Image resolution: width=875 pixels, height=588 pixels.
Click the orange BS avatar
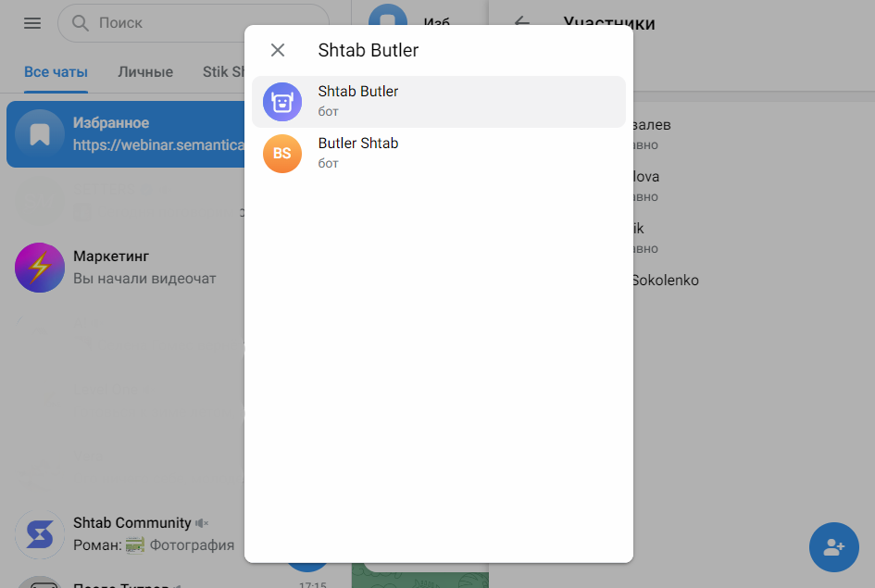(282, 154)
